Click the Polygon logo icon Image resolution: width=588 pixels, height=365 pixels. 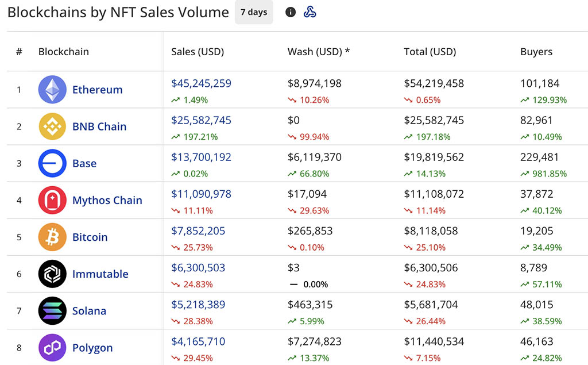coord(52,348)
